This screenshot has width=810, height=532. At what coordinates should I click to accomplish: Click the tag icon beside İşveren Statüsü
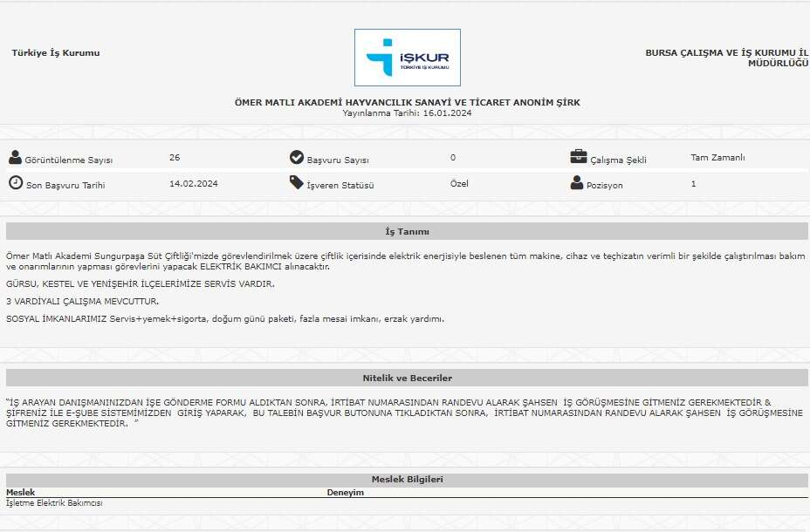[x=297, y=183]
